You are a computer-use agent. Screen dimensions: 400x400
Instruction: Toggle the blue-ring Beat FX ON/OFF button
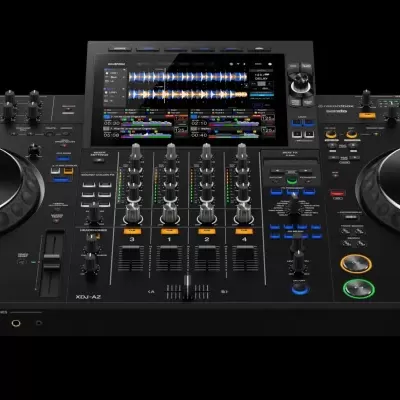click(x=300, y=289)
